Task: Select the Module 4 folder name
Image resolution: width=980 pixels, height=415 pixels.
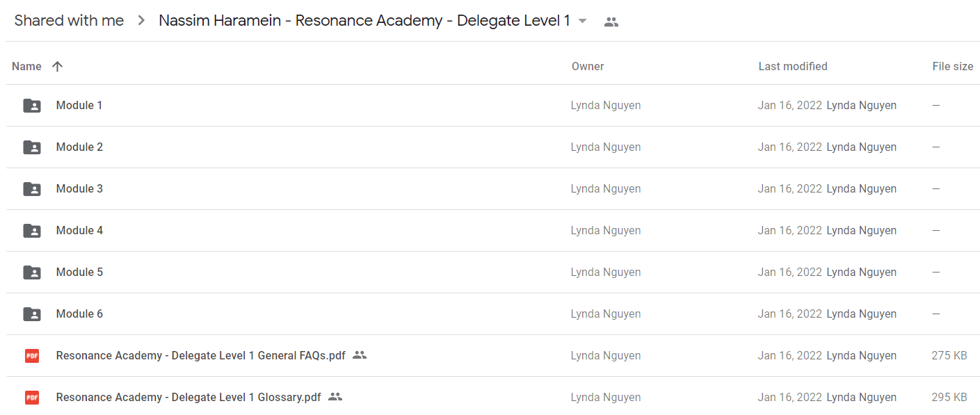Action: 79,231
